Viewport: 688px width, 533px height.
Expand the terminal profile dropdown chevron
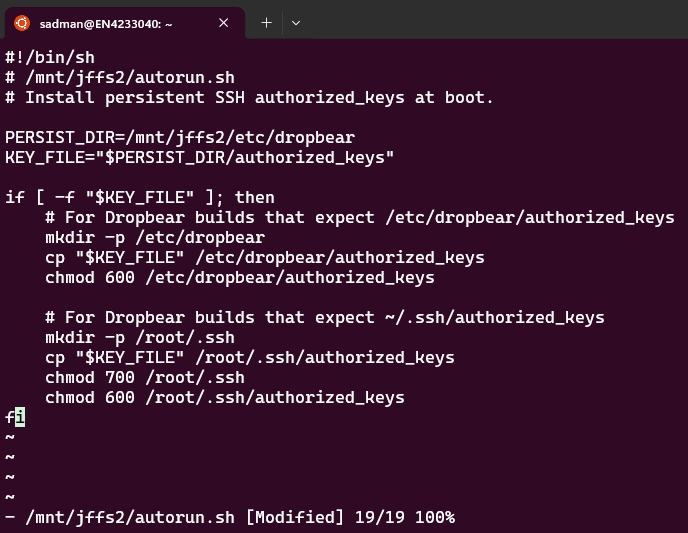point(296,22)
